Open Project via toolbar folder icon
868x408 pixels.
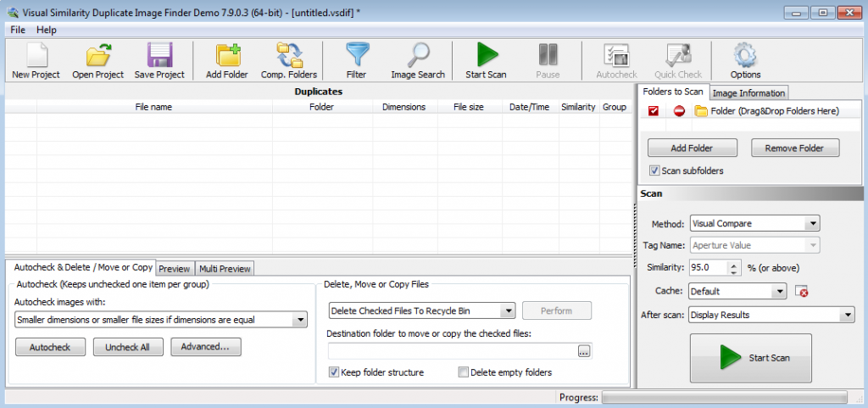click(x=98, y=61)
